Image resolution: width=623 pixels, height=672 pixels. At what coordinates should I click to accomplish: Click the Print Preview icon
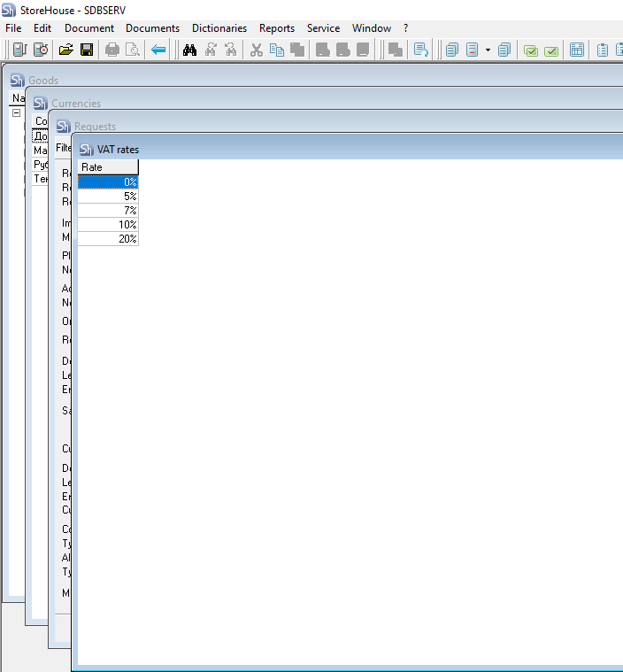coord(133,50)
